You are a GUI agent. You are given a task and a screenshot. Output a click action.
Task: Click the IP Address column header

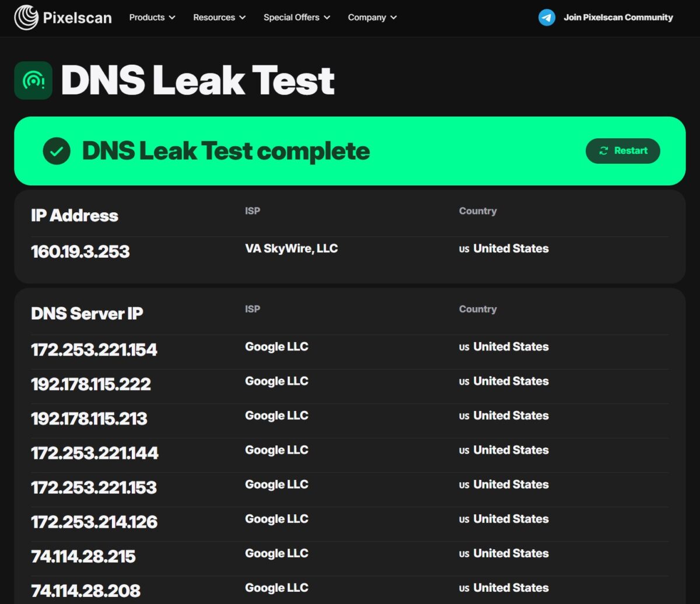pos(75,216)
